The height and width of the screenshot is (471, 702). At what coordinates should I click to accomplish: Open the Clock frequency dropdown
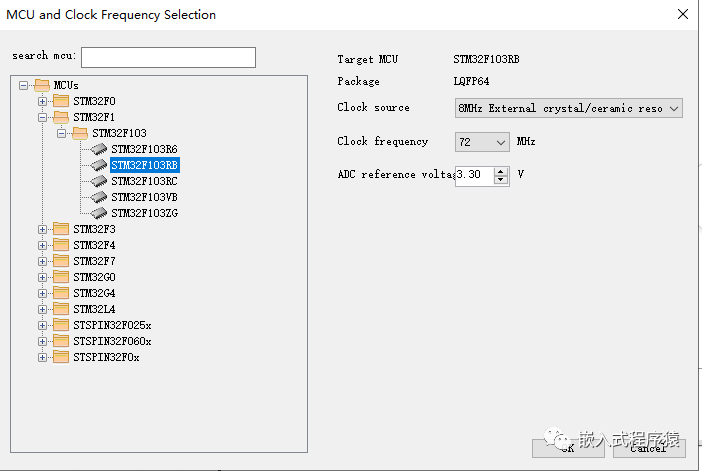482,142
